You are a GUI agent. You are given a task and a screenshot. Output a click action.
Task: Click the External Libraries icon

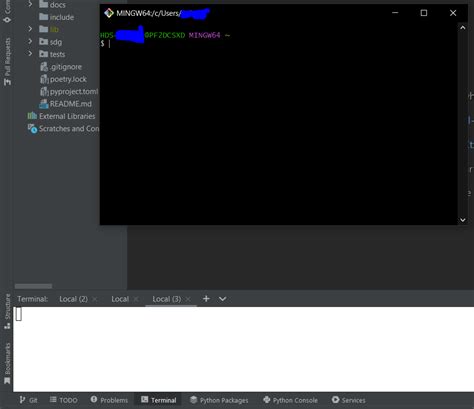pyautogui.click(x=32, y=116)
